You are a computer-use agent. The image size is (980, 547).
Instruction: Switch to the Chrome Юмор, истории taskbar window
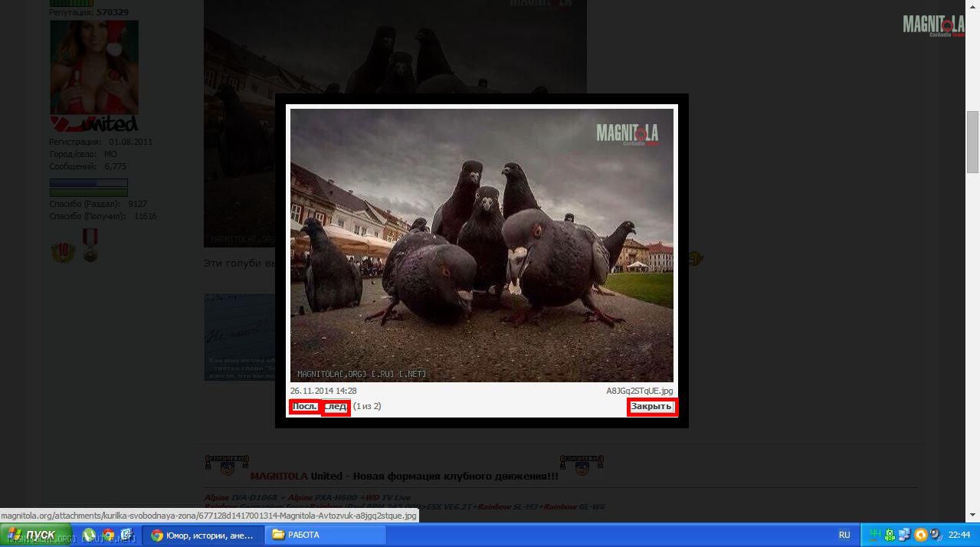(202, 535)
